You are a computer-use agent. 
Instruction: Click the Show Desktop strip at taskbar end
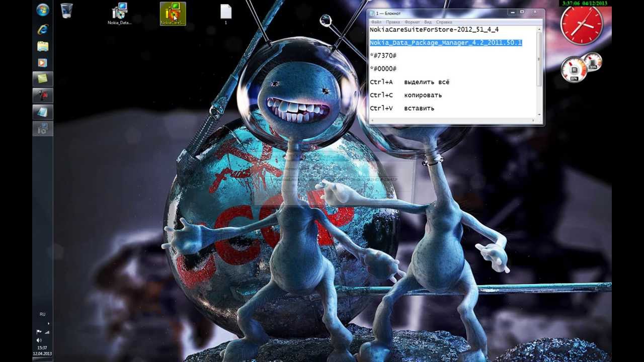tap(42, 359)
